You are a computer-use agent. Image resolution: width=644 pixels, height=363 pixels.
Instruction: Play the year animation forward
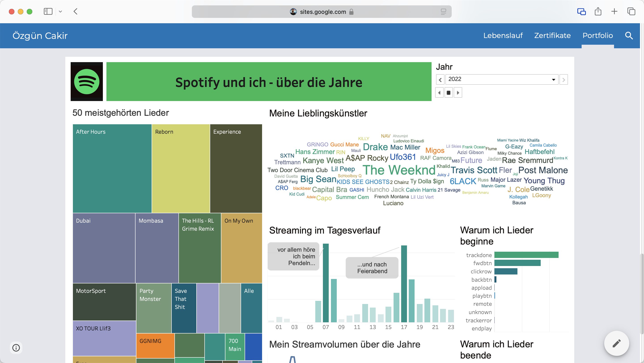(458, 93)
